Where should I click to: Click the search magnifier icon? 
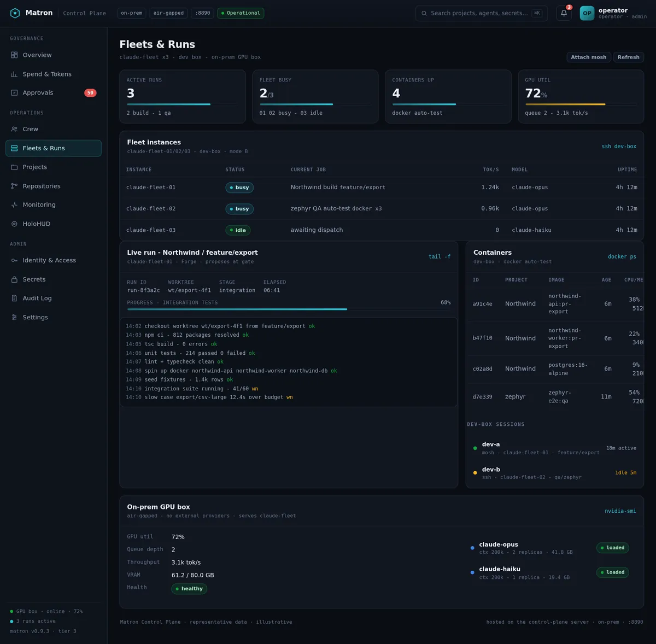tap(424, 13)
